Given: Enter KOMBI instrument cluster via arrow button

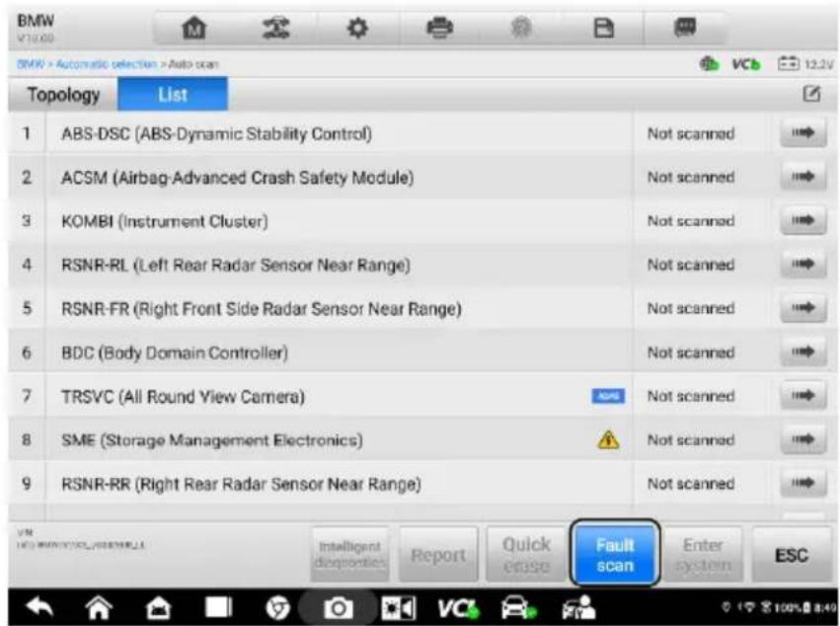Looking at the screenshot, I should 802,221.
